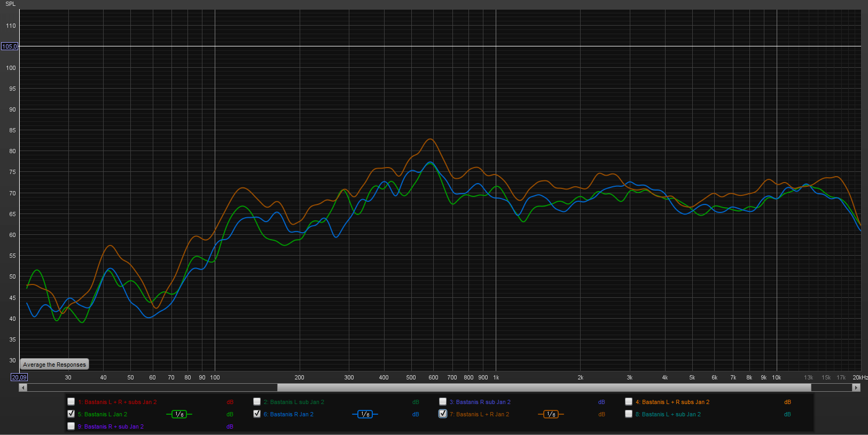Click the 20.09 frequency axis value field
This screenshot has width=868, height=435.
click(19, 377)
